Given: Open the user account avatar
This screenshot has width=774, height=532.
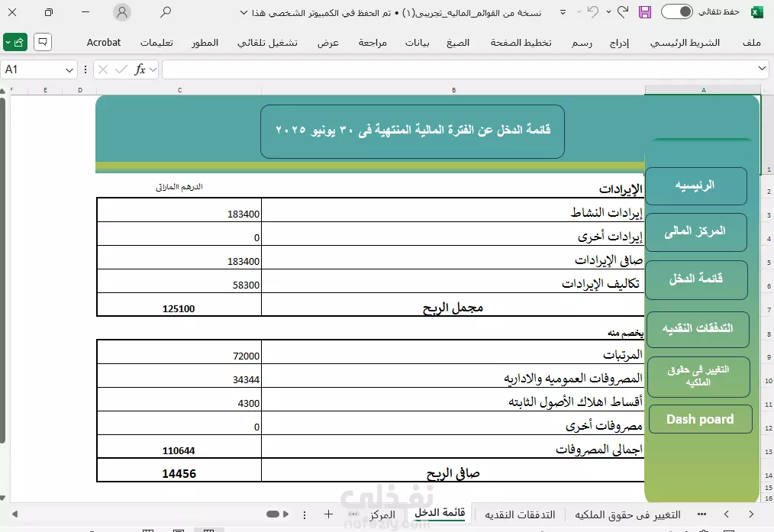Looking at the screenshot, I should 122,12.
